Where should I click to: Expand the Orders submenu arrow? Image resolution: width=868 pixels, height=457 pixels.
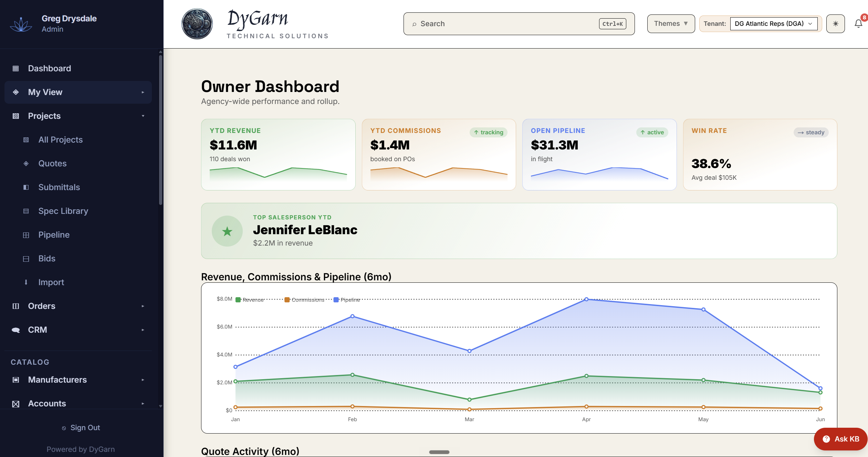coord(143,306)
